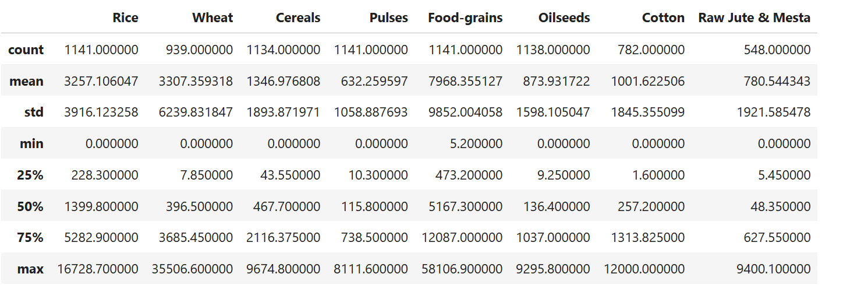Click the Pulses column header
This screenshot has width=868, height=295.
point(388,17)
